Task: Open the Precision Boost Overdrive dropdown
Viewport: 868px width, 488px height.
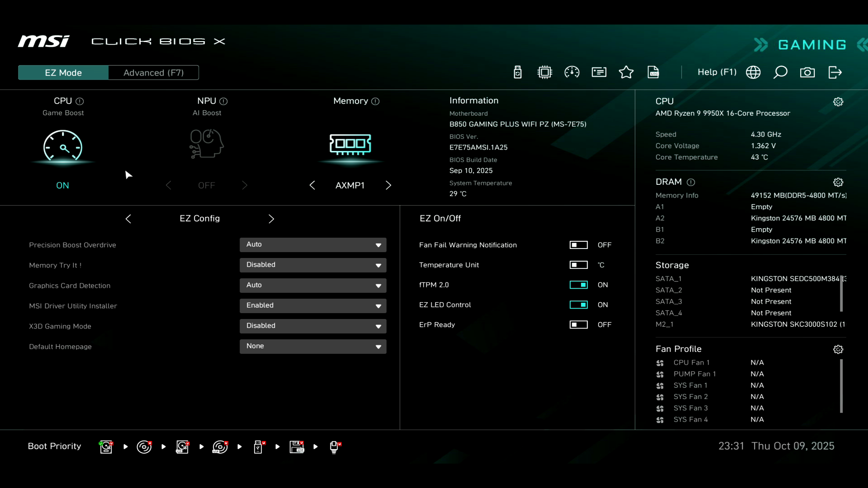Action: [x=313, y=244]
